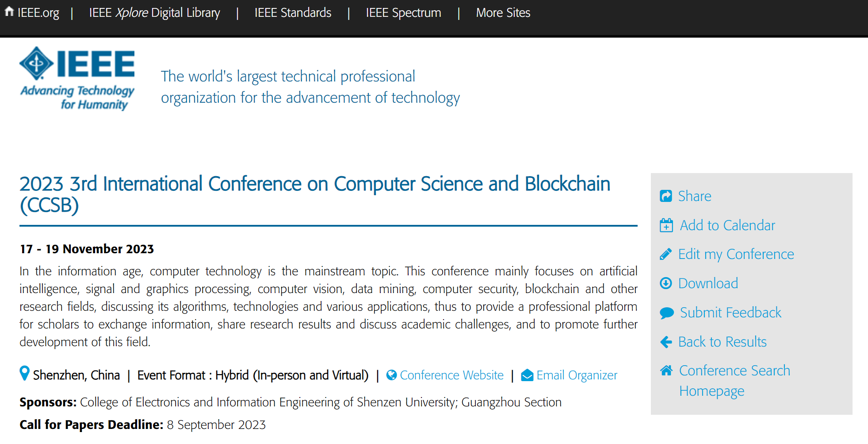868x444 pixels.
Task: Click the back arrow next to Back to Results
Action: [x=666, y=342]
